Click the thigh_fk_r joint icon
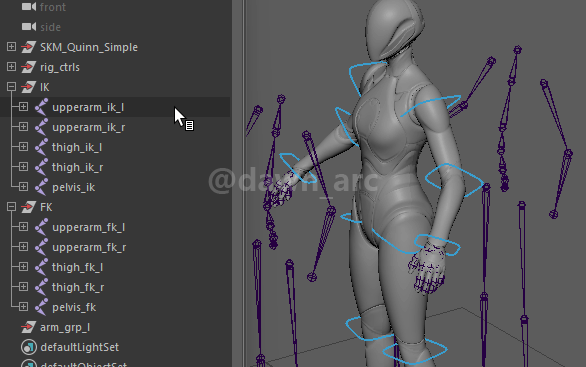The image size is (586, 367). 41,287
